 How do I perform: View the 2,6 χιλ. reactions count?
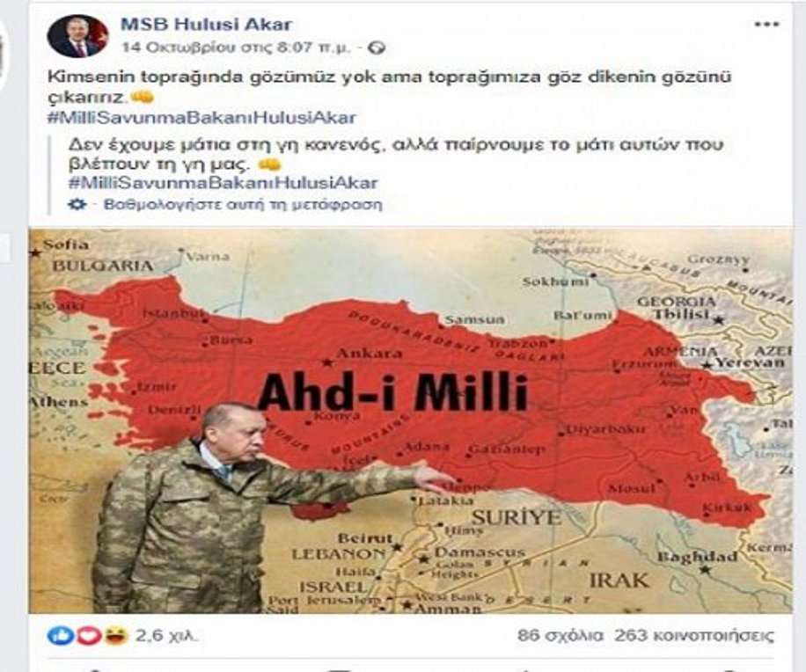pyautogui.click(x=166, y=637)
